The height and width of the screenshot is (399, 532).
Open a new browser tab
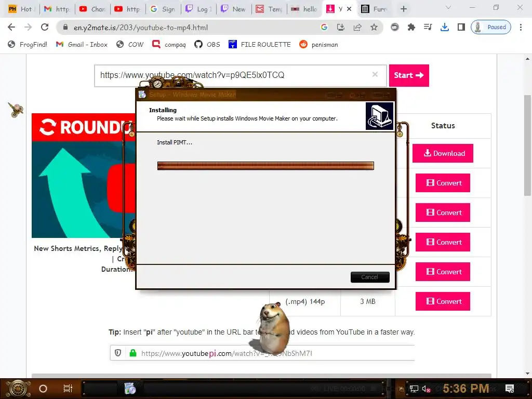click(x=403, y=9)
